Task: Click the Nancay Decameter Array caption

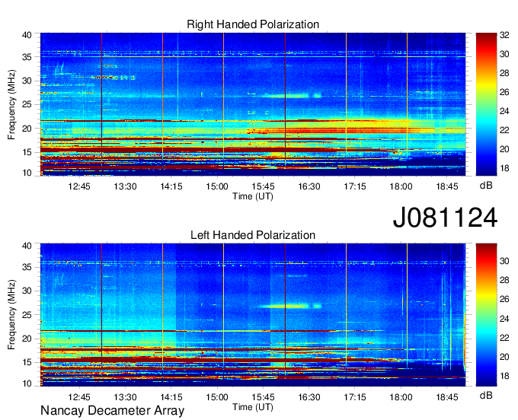Action: point(112,410)
